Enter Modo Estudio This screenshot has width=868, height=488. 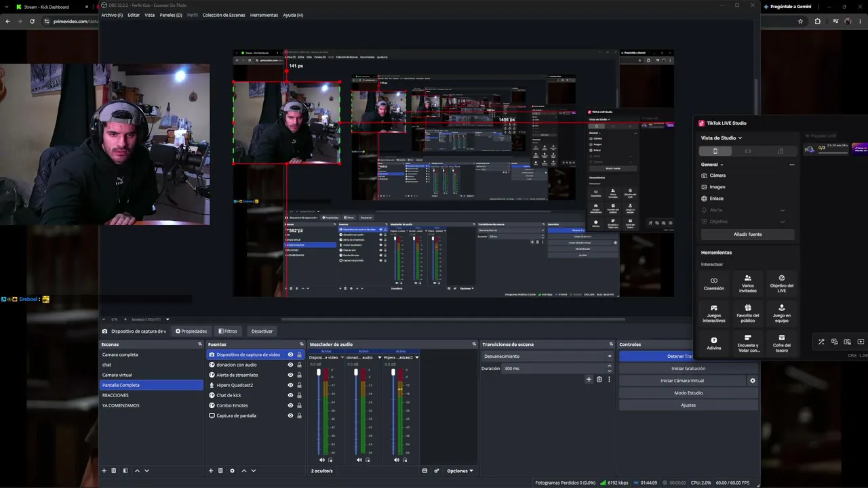[x=688, y=393]
